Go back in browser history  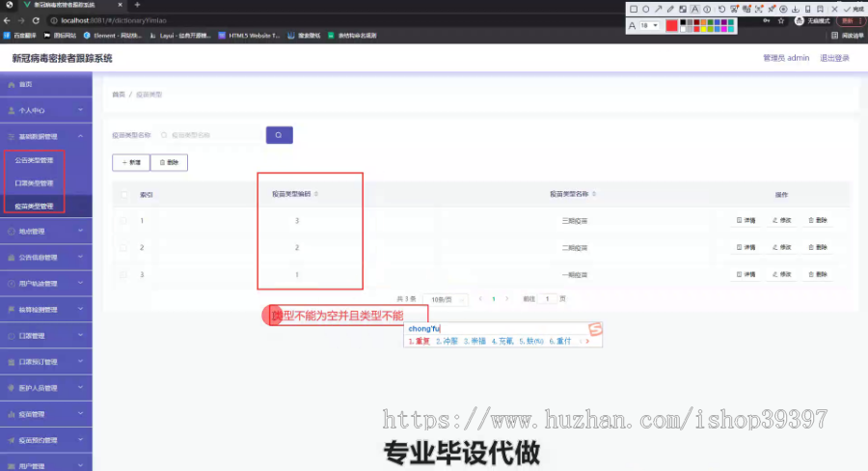click(x=7, y=20)
